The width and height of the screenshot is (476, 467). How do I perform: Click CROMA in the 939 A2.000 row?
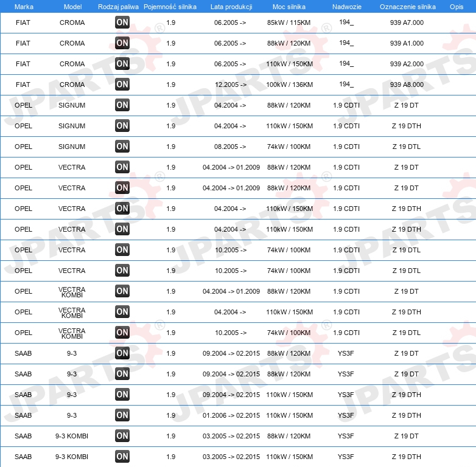click(x=72, y=64)
